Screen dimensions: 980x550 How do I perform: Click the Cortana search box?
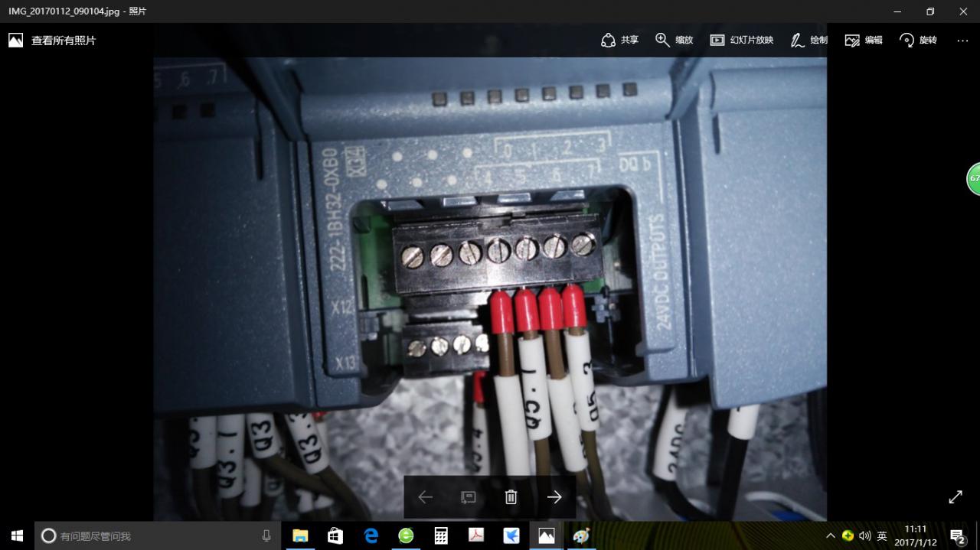(x=153, y=536)
